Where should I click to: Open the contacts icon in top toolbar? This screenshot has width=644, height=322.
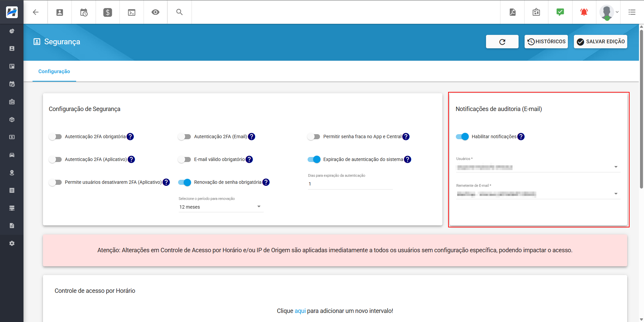click(59, 12)
